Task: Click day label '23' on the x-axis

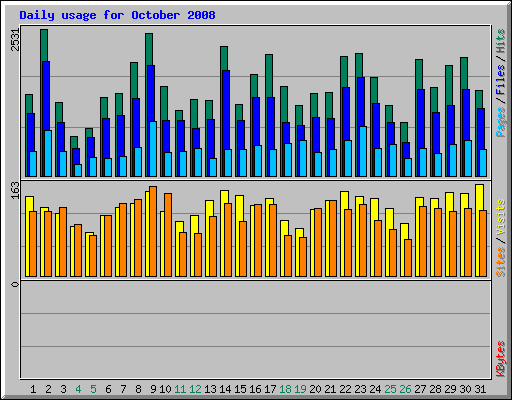Action: [x=360, y=389]
